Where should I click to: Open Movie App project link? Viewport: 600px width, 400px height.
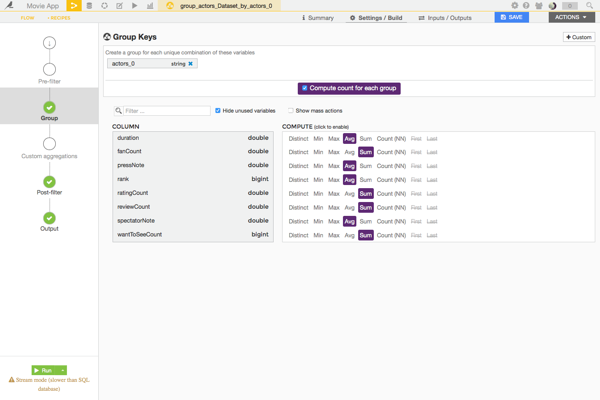42,6
